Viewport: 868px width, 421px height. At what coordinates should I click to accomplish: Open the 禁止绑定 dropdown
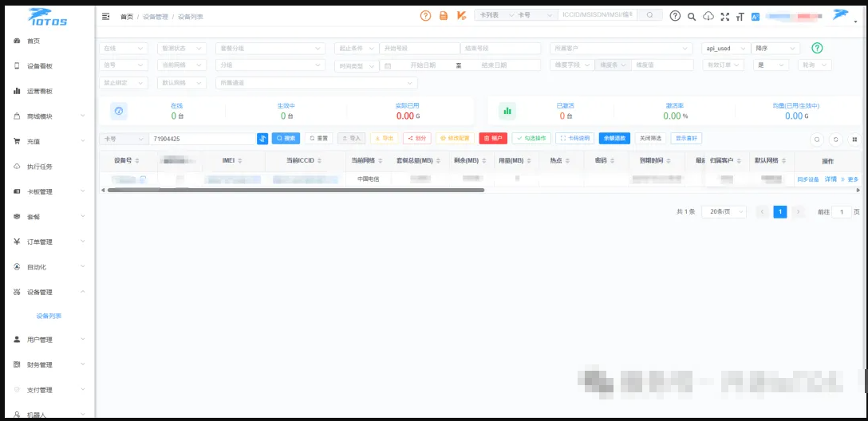click(x=124, y=82)
